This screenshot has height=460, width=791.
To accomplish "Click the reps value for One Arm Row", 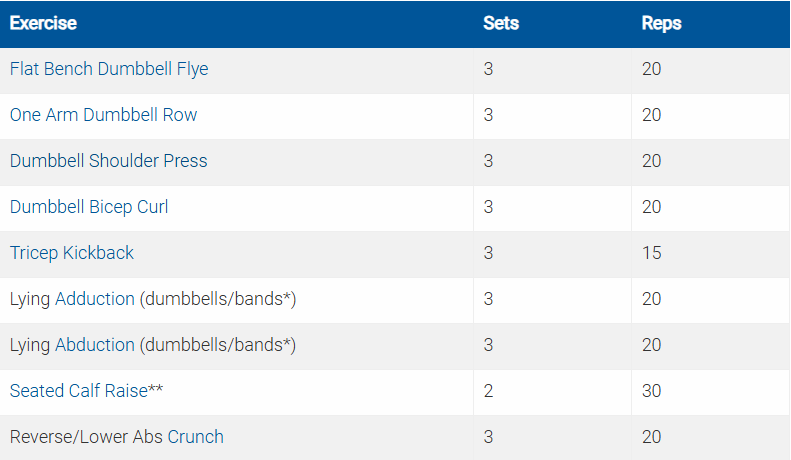I will tap(651, 115).
